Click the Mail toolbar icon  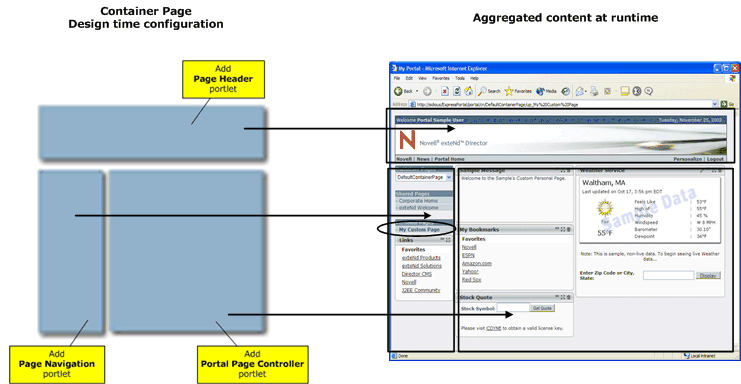(580, 91)
